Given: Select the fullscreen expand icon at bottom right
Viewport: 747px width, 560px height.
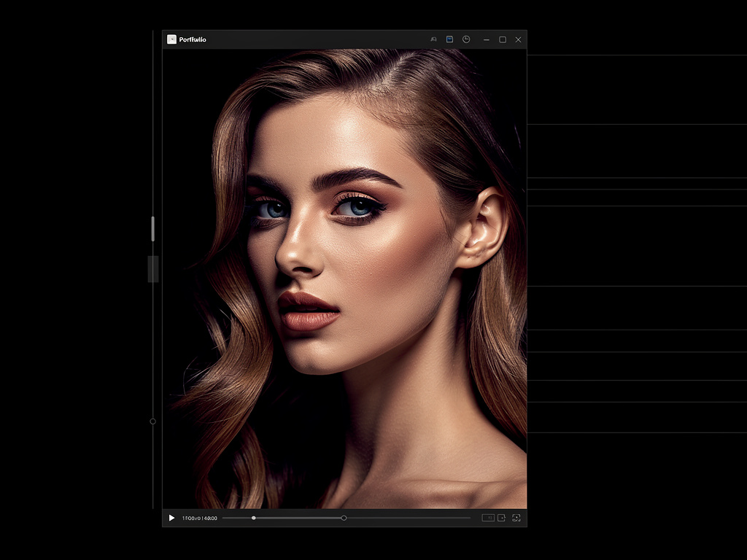Looking at the screenshot, I should pyautogui.click(x=516, y=518).
